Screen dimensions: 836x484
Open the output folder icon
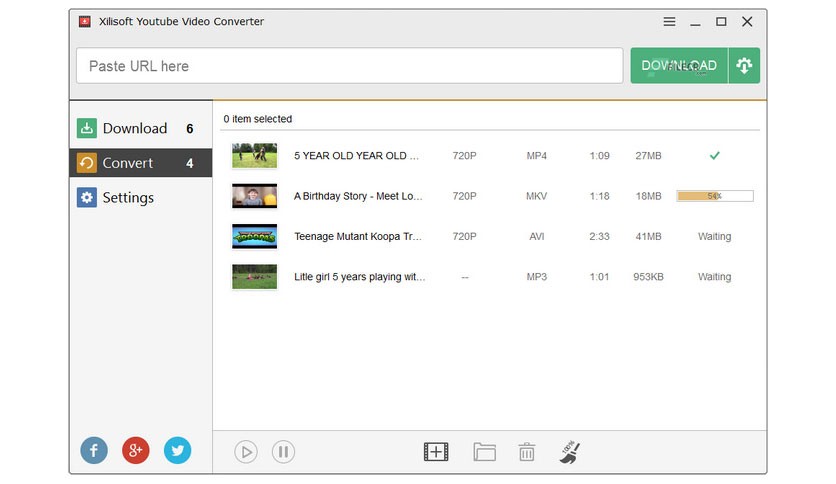484,452
